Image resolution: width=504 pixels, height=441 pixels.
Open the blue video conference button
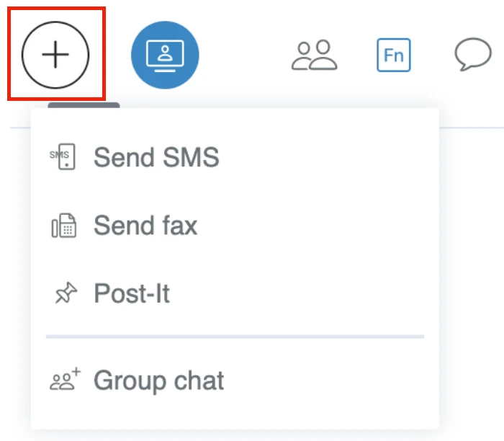pyautogui.click(x=165, y=55)
